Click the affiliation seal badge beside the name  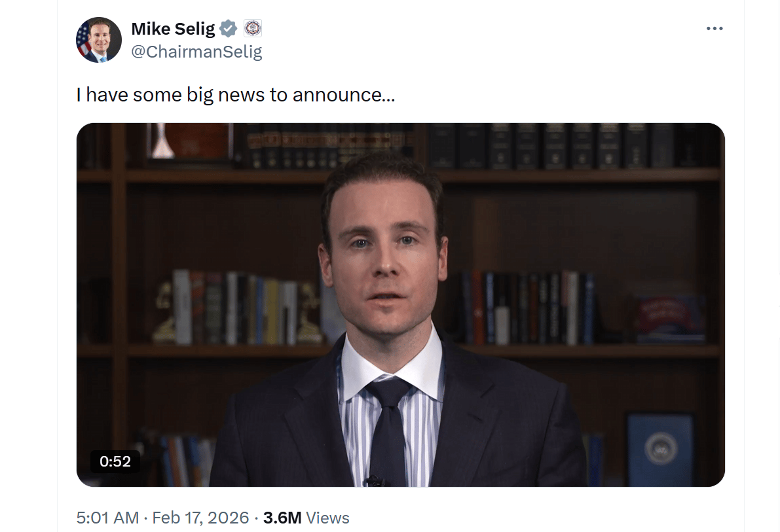(253, 28)
